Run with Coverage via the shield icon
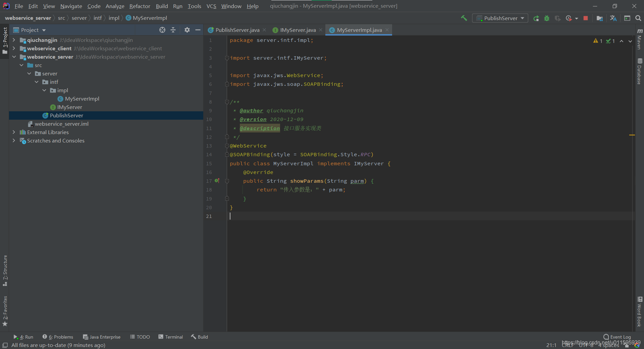The width and height of the screenshot is (644, 349). coord(558,18)
